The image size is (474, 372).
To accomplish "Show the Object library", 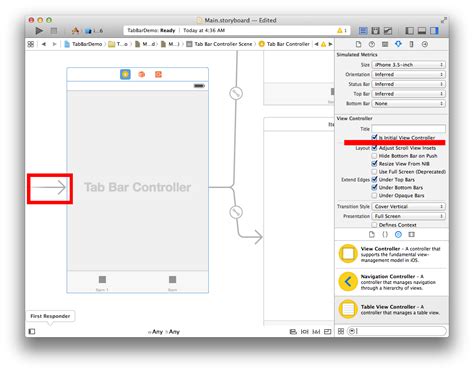I will [x=398, y=234].
